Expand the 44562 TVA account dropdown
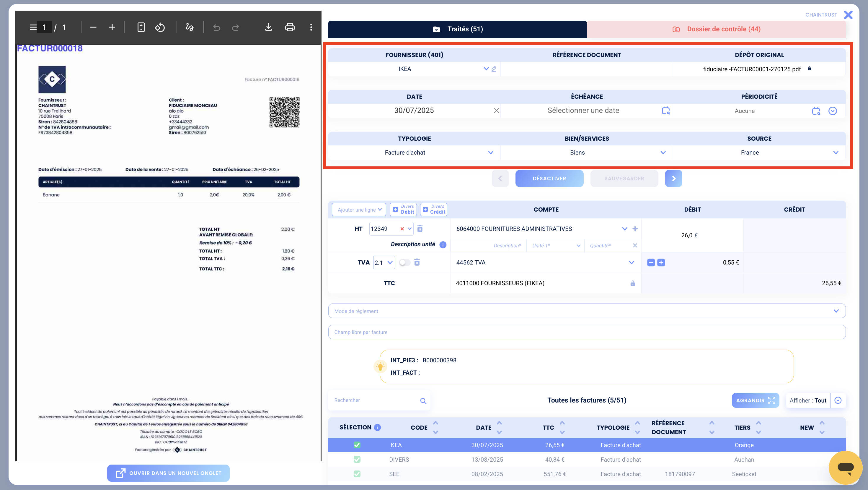The height and width of the screenshot is (490, 868). point(632,262)
